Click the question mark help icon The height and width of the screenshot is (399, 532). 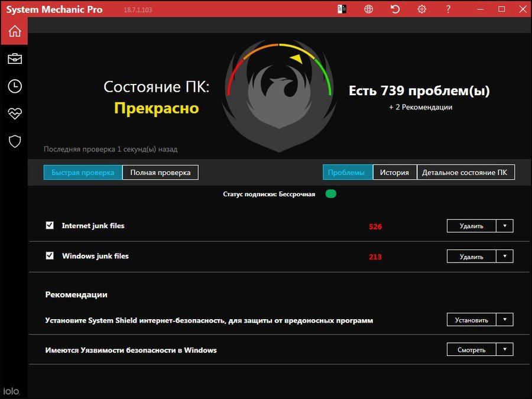448,9
